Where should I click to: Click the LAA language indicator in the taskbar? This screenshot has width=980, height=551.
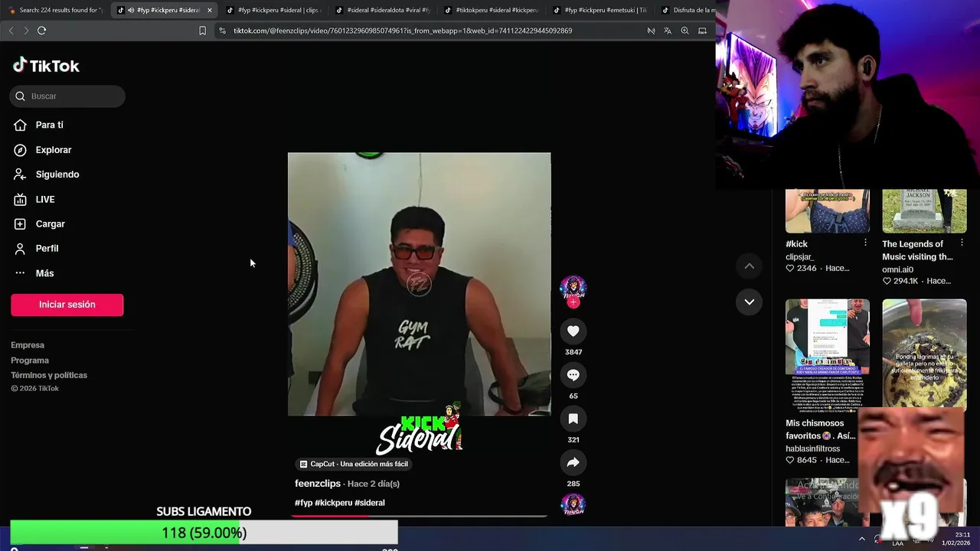[897, 543]
